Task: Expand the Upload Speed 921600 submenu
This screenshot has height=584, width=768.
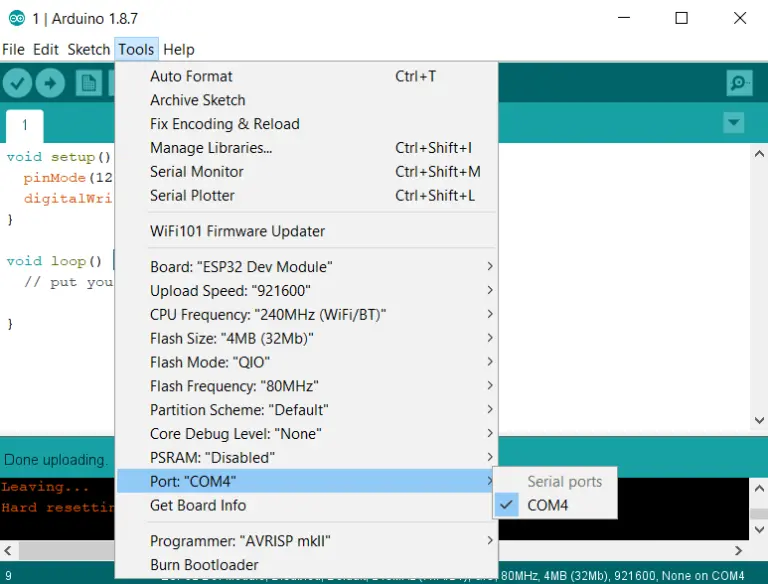Action: point(307,291)
